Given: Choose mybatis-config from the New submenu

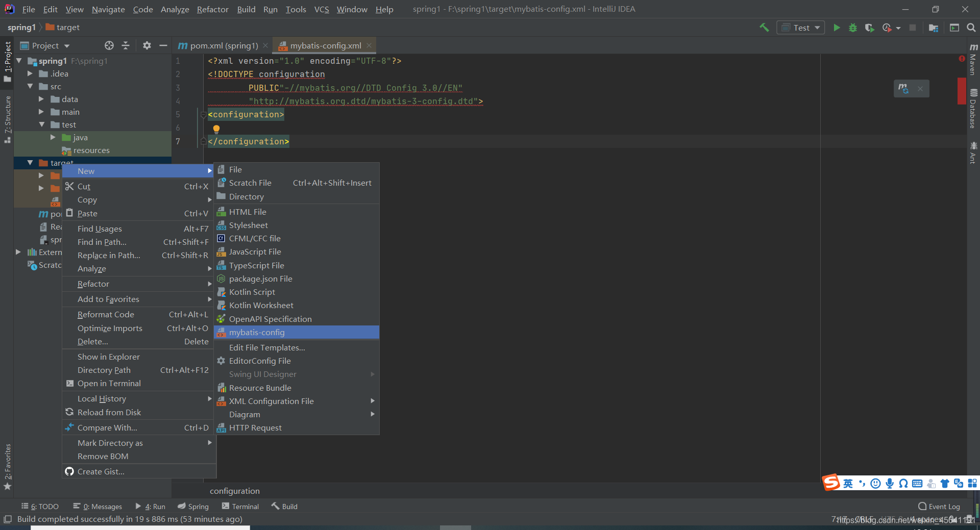Looking at the screenshot, I should [x=297, y=332].
